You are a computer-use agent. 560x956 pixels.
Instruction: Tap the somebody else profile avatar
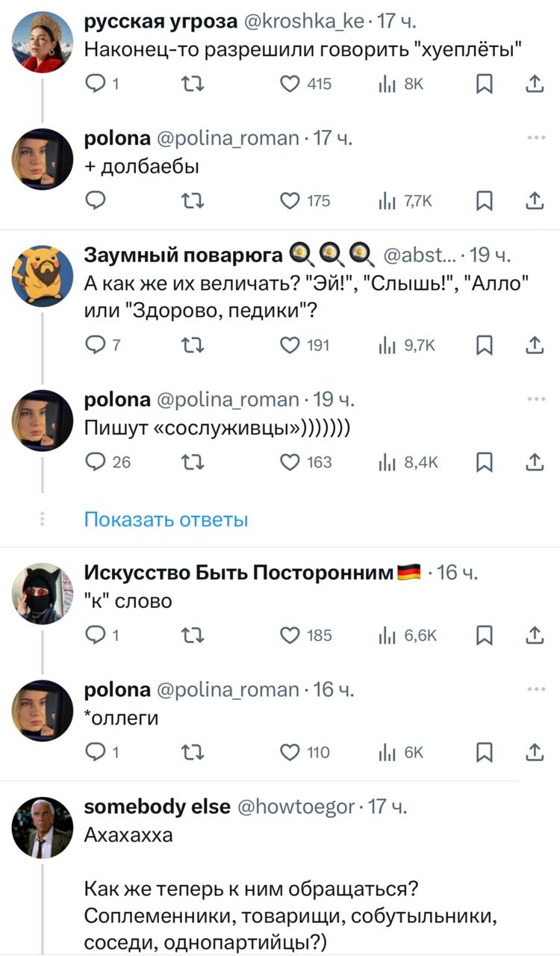point(43,826)
